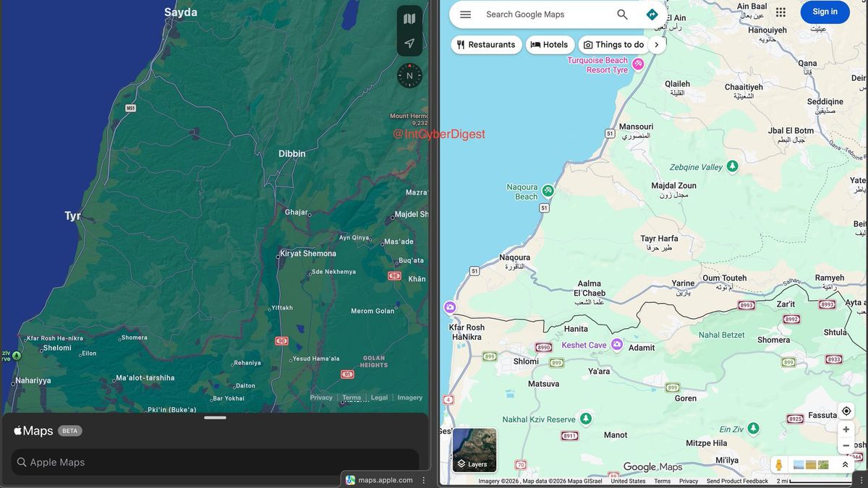
Task: Open the Layers satellite thumbnail
Action: click(475, 450)
